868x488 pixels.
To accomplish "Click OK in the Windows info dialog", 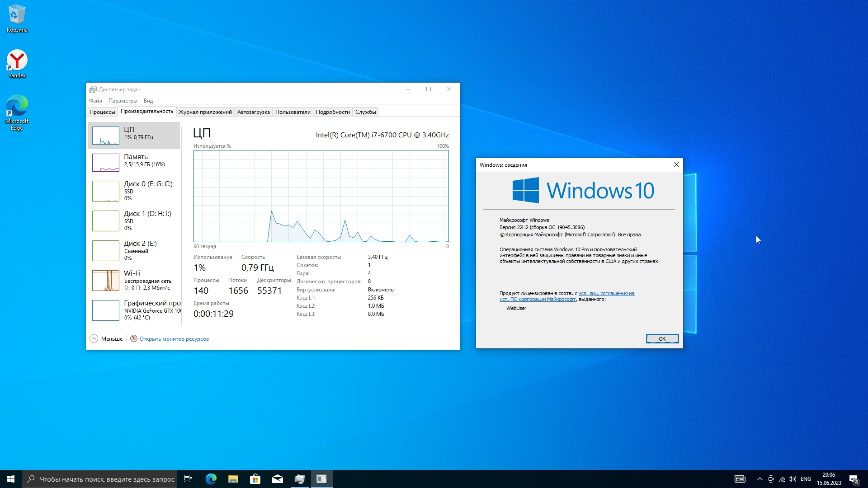I will click(x=662, y=339).
